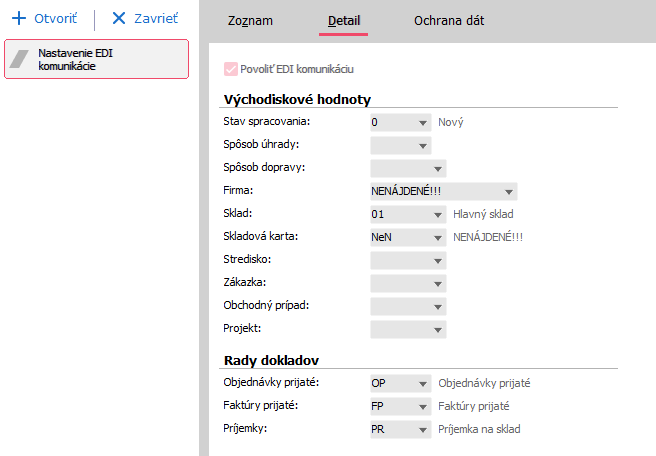This screenshot has height=456, width=656.
Task: Click the plus icon next to Otvoriť
Action: [x=17, y=19]
